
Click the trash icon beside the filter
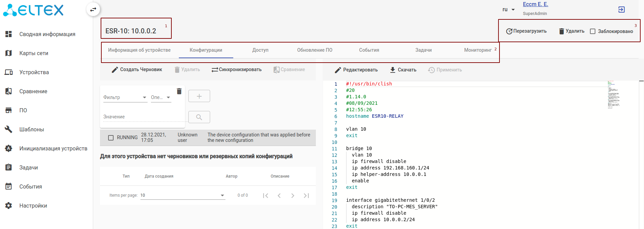tap(179, 91)
